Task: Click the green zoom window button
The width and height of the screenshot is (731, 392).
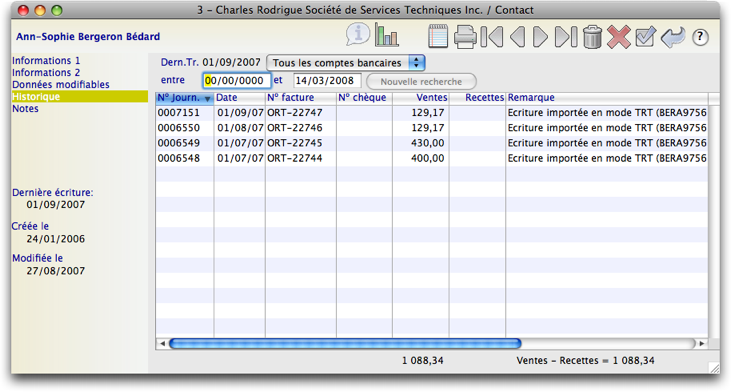Action: [x=57, y=10]
